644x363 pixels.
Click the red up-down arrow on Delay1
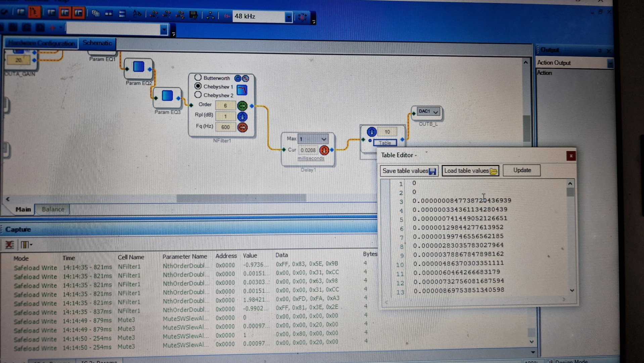[324, 150]
